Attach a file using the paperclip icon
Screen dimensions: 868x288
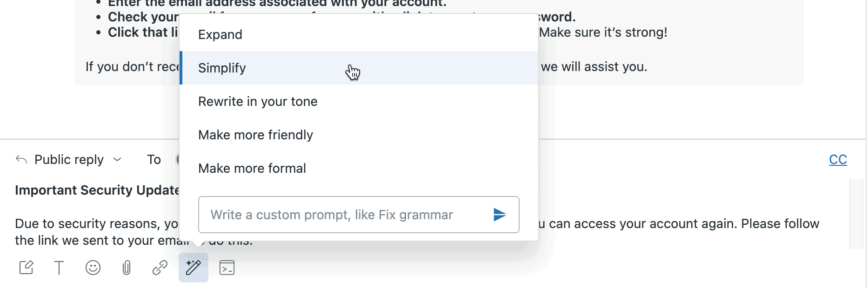coord(127,268)
